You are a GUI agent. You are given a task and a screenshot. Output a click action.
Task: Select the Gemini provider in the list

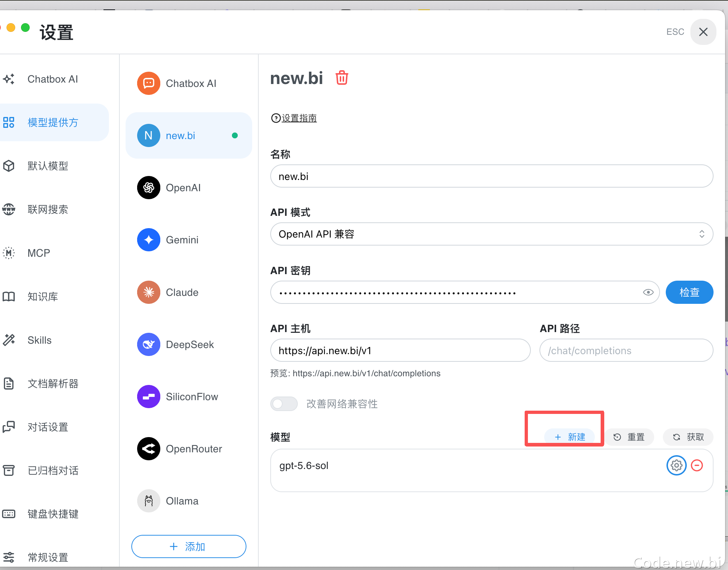(189, 240)
